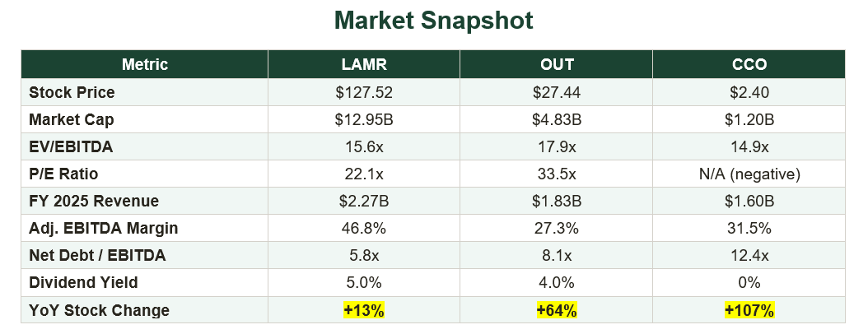Select the OUT column header
868x334 pixels.
557,64
